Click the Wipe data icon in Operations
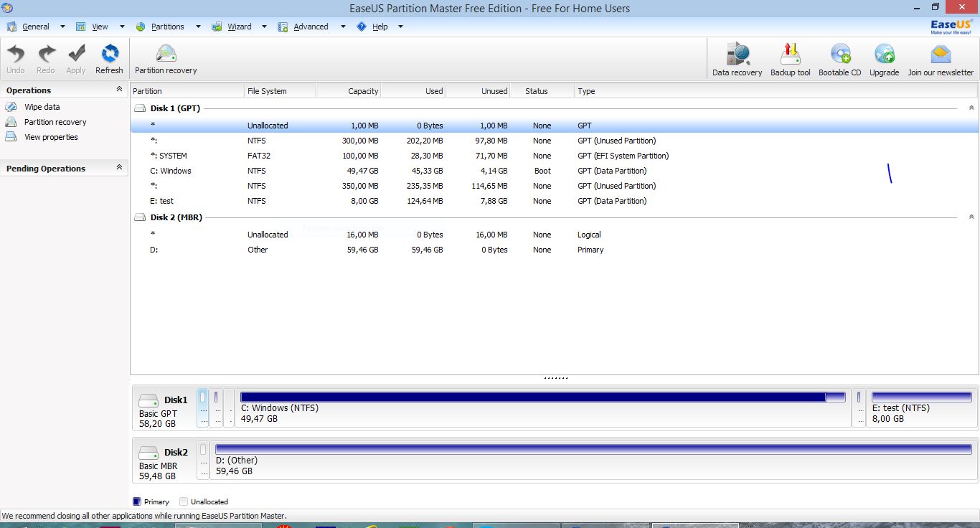This screenshot has height=528, width=980. click(x=11, y=107)
